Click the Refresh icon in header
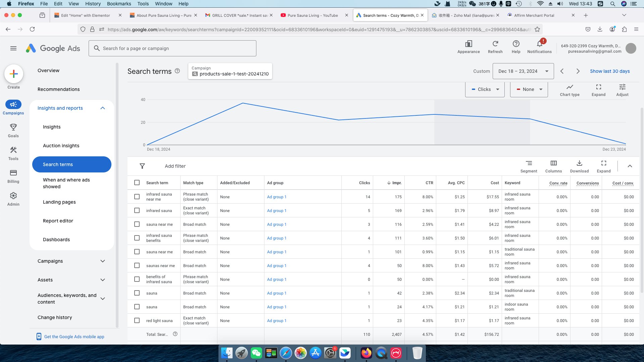This screenshot has height=362, width=644. pos(495,44)
